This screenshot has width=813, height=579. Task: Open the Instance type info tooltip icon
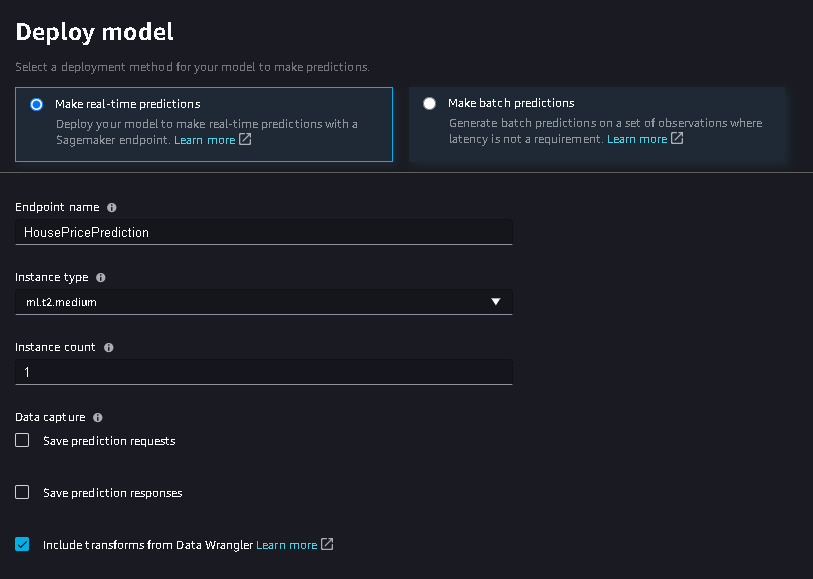(100, 277)
